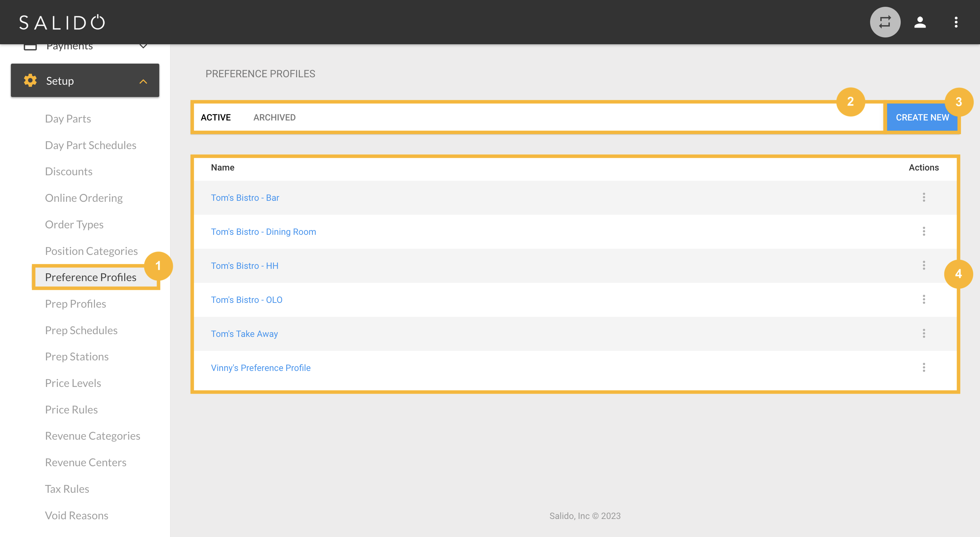
Task: Navigate to Revenue Centers
Action: [86, 462]
